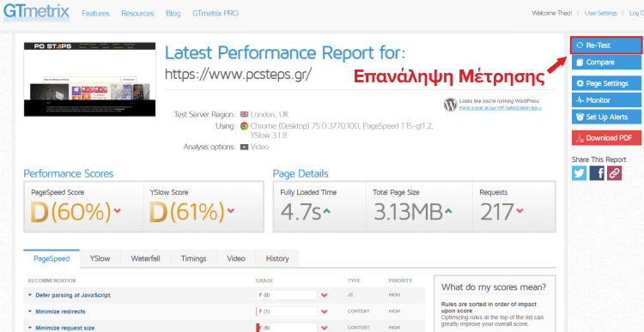
Task: Click D(60%) PageSpeed score
Action: [71, 212]
